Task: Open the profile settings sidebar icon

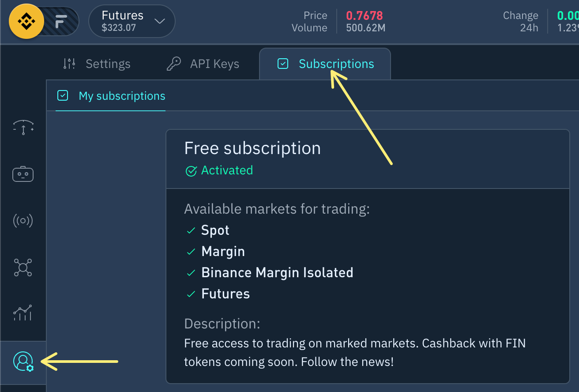Action: point(23,362)
